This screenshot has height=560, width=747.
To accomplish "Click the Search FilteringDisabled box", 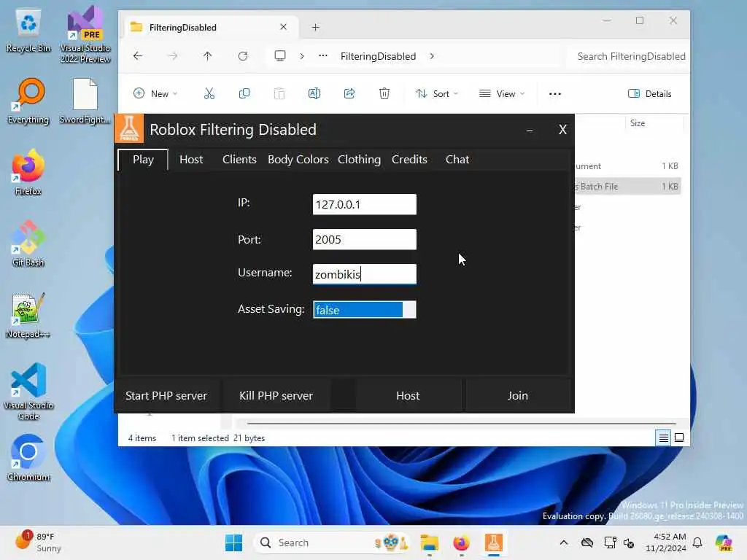I will (629, 56).
